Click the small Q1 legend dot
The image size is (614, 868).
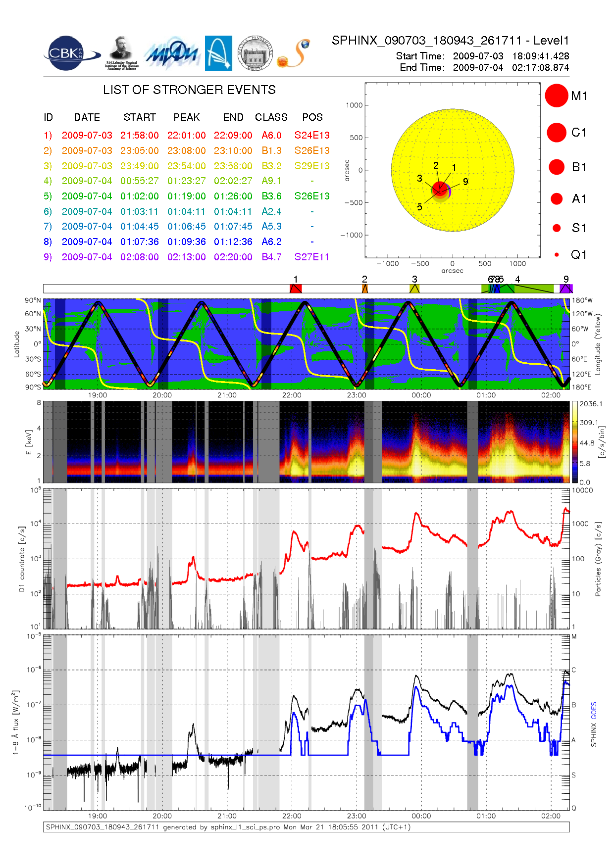(557, 255)
